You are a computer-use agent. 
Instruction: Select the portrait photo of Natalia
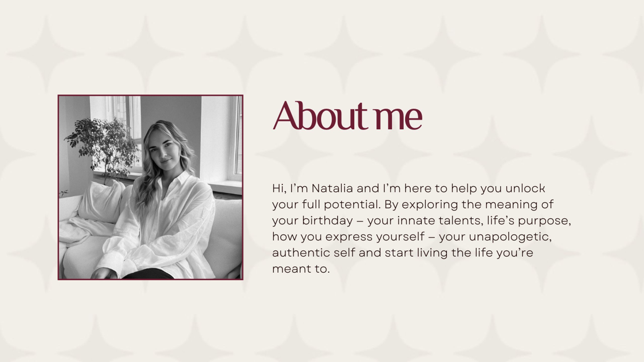point(150,187)
